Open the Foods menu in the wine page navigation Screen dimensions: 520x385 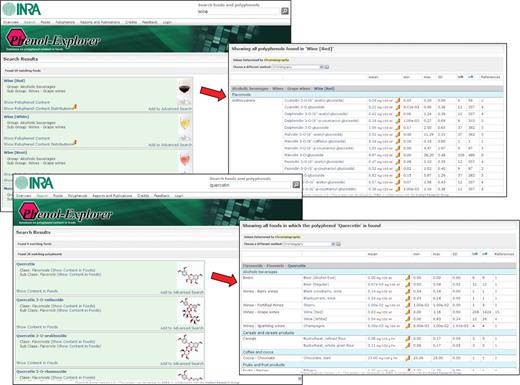coord(45,22)
